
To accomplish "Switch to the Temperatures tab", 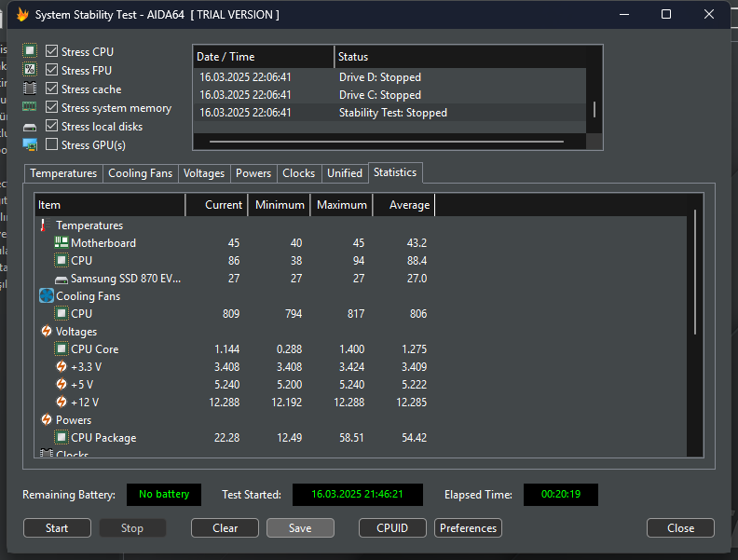I will pyautogui.click(x=63, y=173).
